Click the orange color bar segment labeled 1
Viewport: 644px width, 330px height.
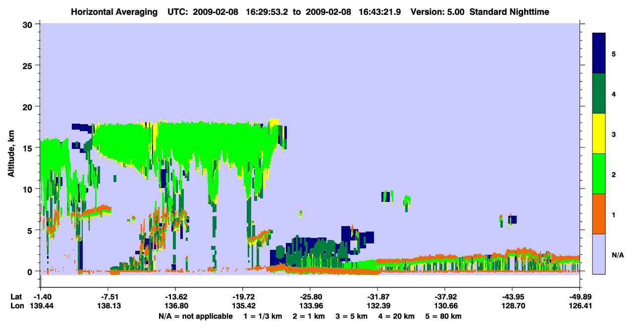click(599, 213)
